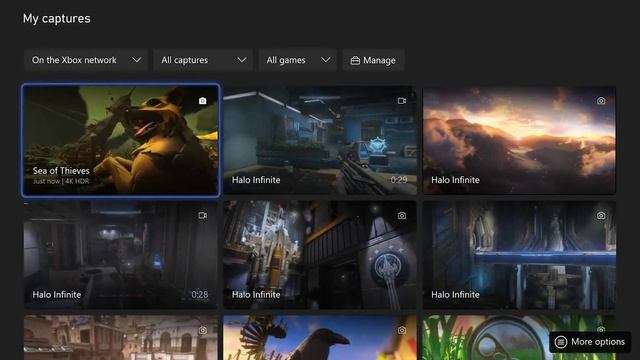Click camera icon on the crow capture

pos(402,330)
